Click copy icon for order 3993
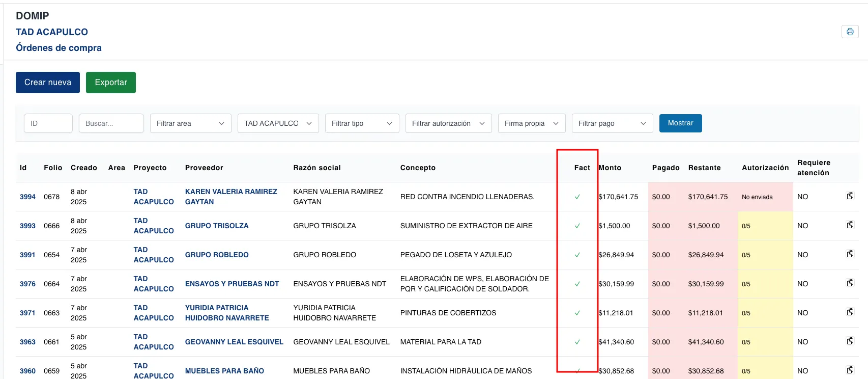Viewport: 868px width, 379px height. click(850, 225)
